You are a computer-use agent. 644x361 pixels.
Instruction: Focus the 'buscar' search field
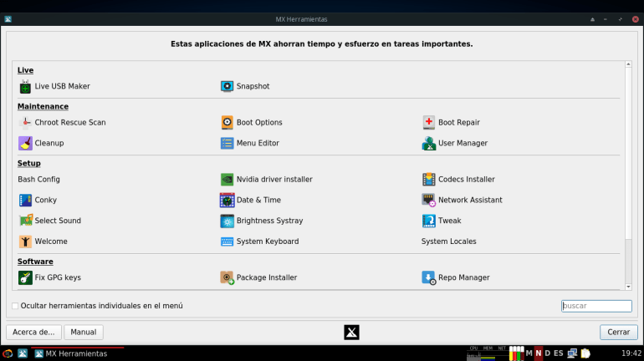point(596,306)
